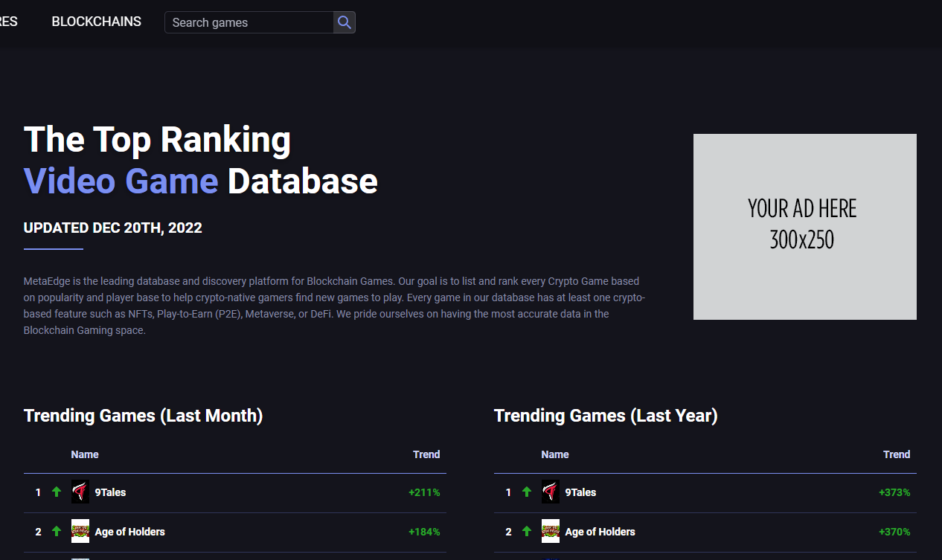Click Age of Holders logo in Last Year table
The image size is (942, 560).
pos(551,532)
